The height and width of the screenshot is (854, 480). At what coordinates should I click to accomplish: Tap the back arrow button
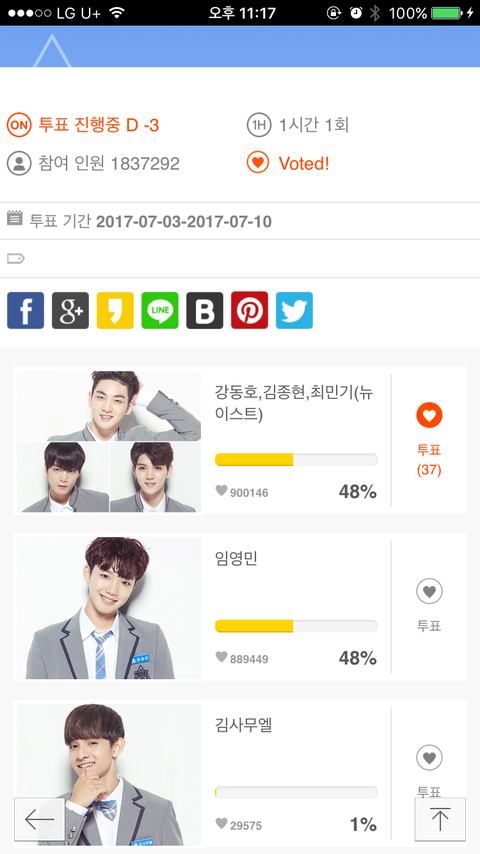[40, 819]
